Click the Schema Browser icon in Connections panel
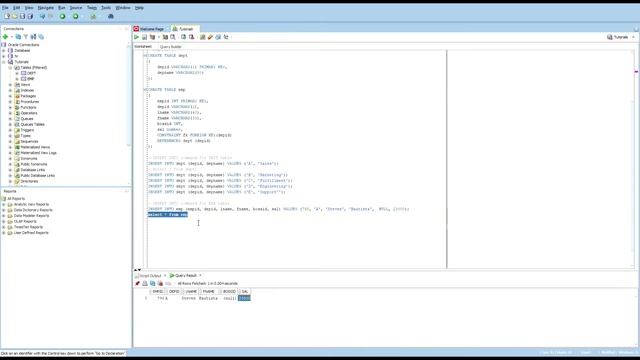640x360 pixels. 33,37
